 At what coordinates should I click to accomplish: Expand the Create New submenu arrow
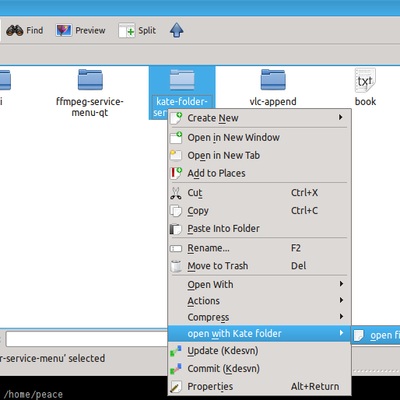tap(341, 117)
